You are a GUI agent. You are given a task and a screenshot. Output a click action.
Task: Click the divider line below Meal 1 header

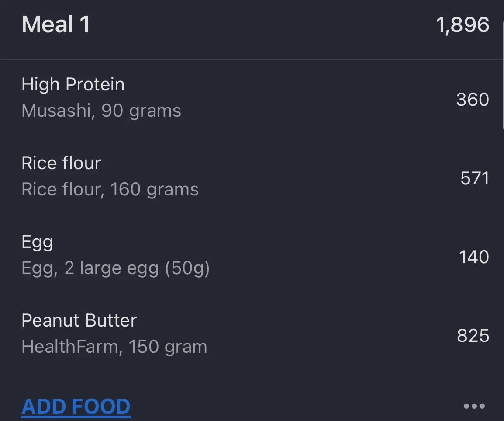[x=252, y=59]
